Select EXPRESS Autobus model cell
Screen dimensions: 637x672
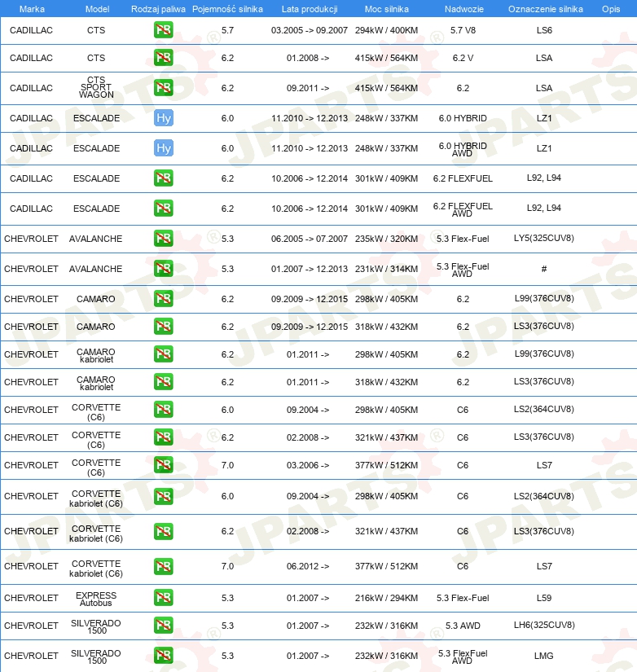(x=96, y=599)
